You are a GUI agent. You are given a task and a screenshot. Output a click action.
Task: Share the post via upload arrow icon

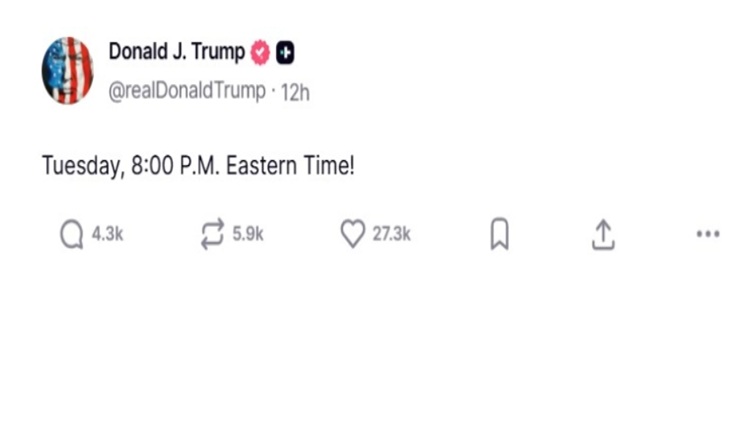click(602, 235)
